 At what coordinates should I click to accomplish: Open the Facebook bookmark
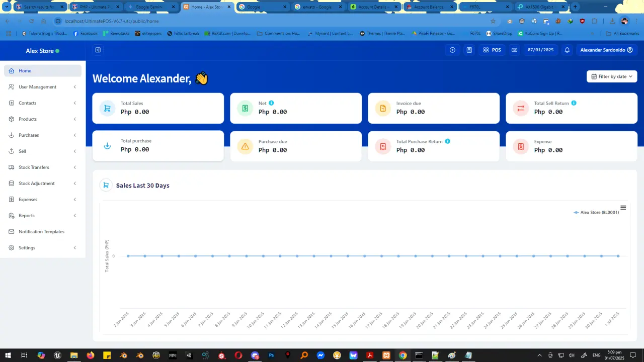click(x=85, y=34)
